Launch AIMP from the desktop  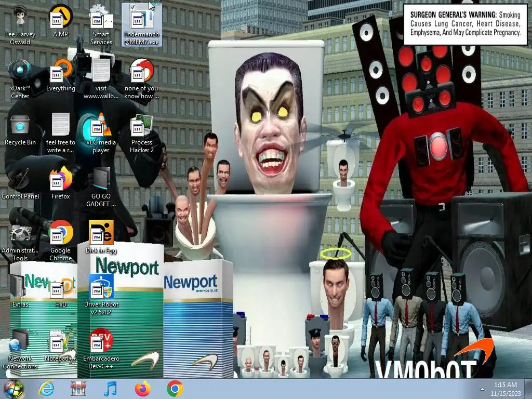click(60, 21)
